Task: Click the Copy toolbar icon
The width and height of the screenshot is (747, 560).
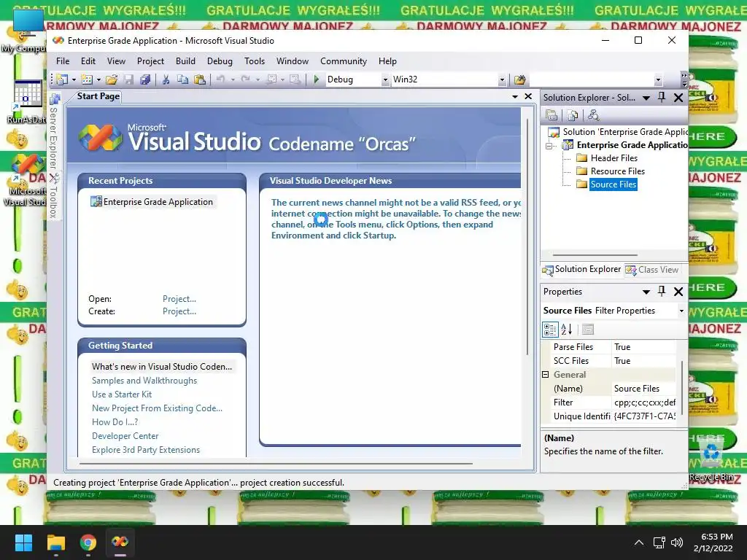Action: (x=182, y=79)
